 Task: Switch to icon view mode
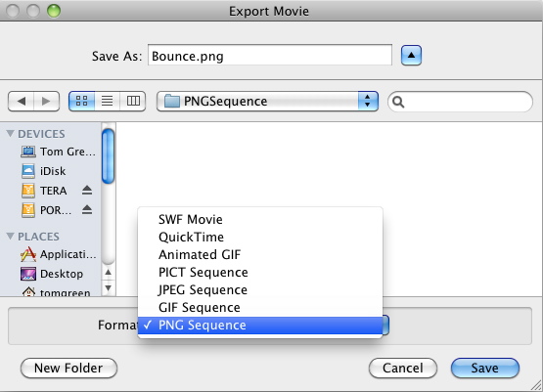(82, 101)
